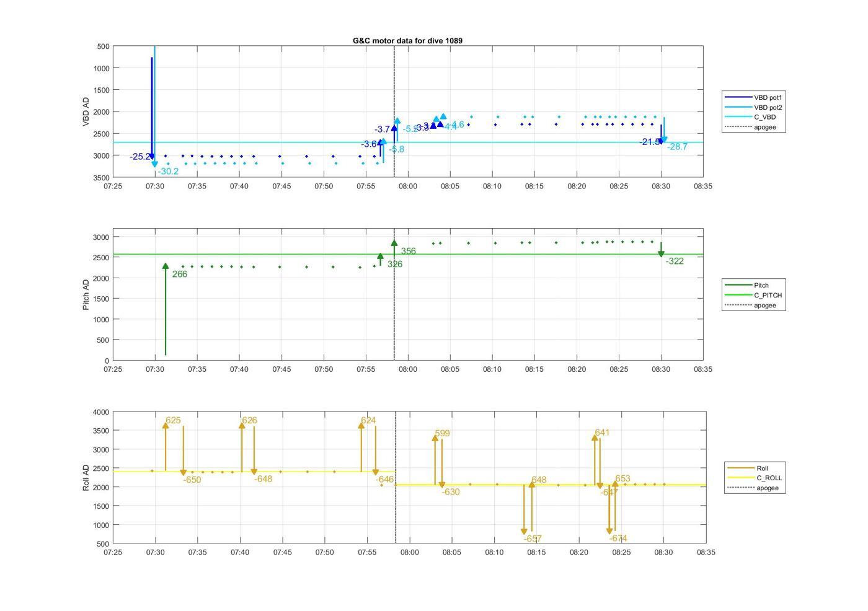Viewport: 868px width, 611px height.
Task: Click the '3500' tick on the VBD AD axis
Action: click(102, 178)
